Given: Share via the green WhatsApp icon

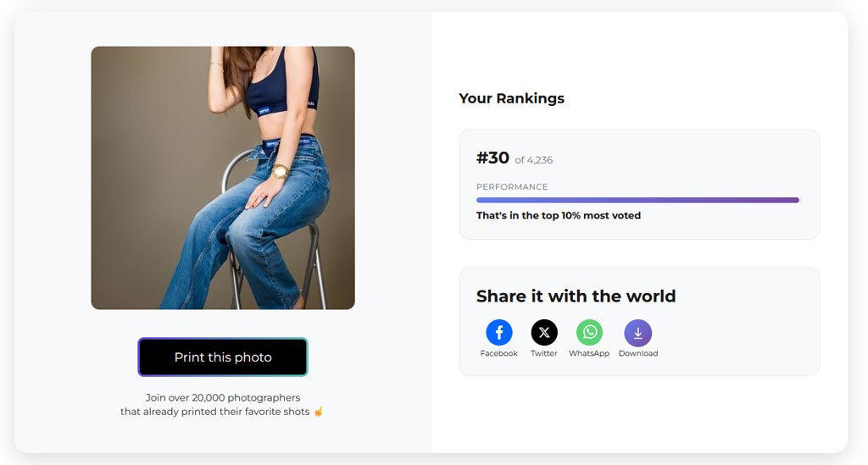Looking at the screenshot, I should (x=589, y=333).
